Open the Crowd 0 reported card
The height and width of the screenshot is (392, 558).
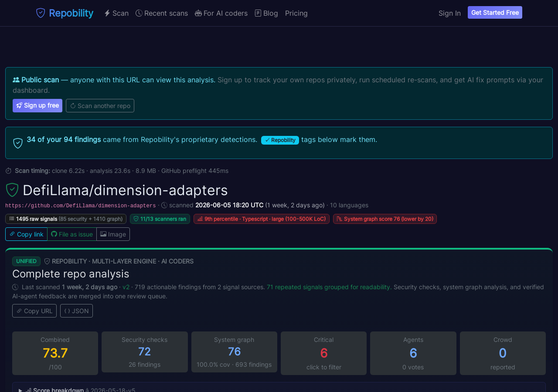(x=503, y=353)
